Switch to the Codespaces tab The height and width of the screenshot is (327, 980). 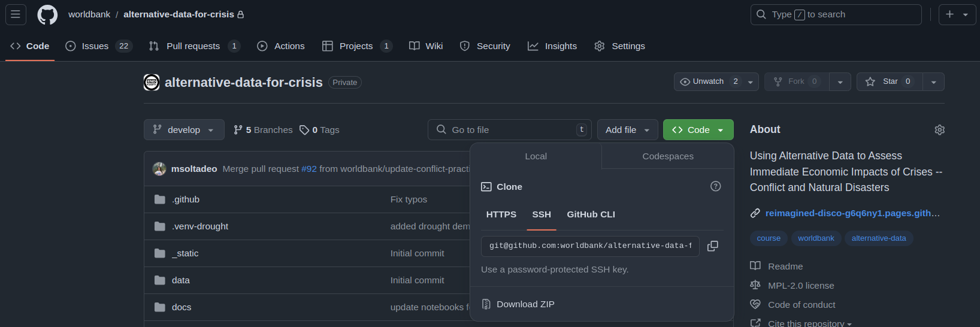coord(667,156)
